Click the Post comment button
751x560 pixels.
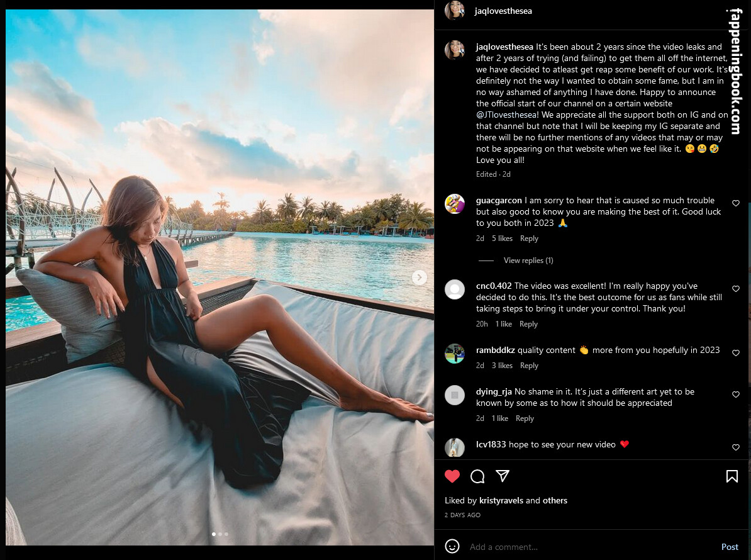(730, 547)
